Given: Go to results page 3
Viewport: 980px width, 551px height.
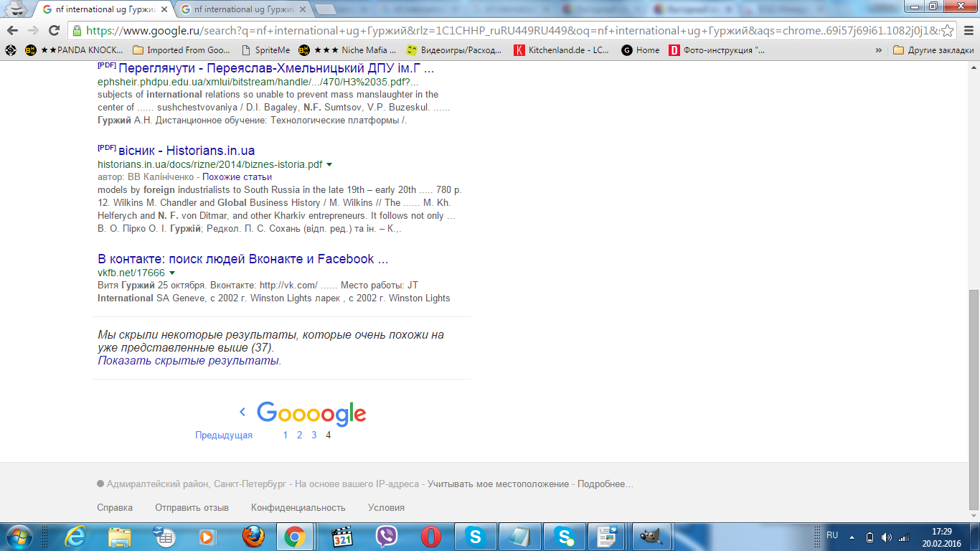Looking at the screenshot, I should click(x=314, y=435).
